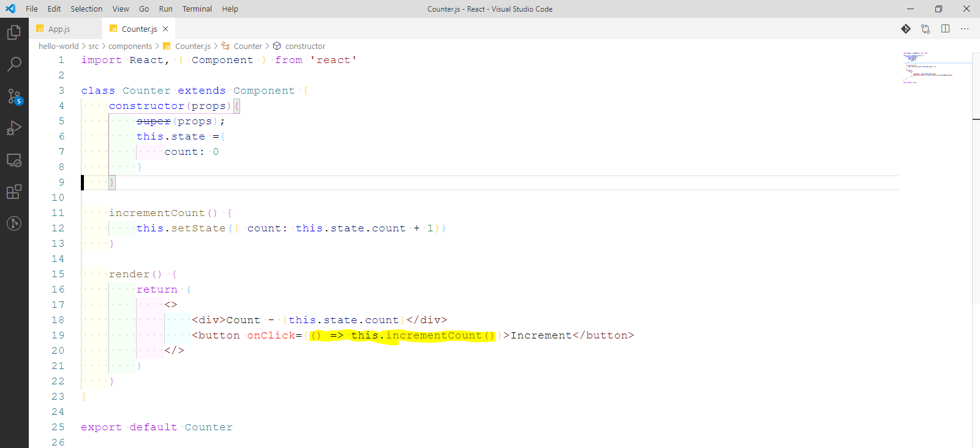This screenshot has width=980, height=448.
Task: Click 'constructor' on line 4
Action: (146, 106)
